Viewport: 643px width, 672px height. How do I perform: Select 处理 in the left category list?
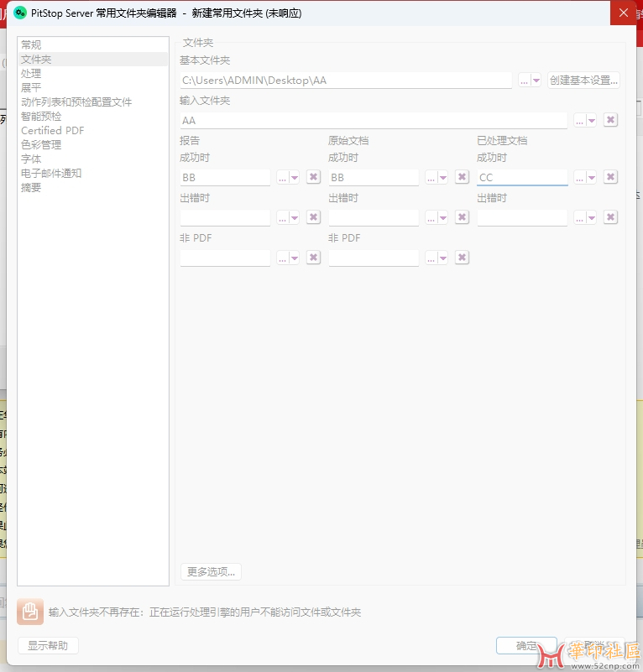point(31,74)
